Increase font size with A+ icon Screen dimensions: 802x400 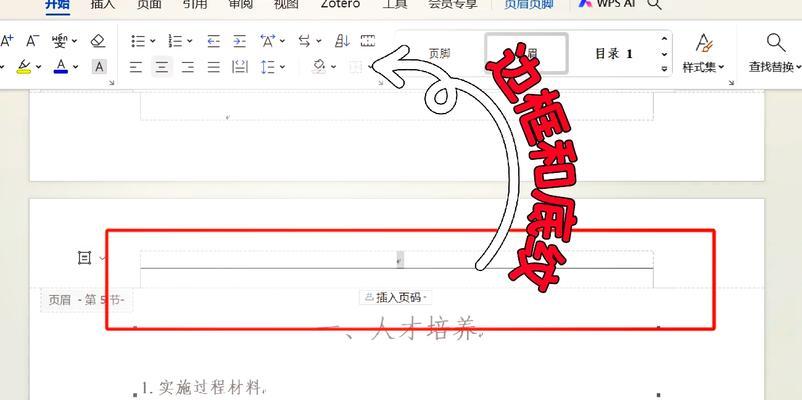point(7,41)
